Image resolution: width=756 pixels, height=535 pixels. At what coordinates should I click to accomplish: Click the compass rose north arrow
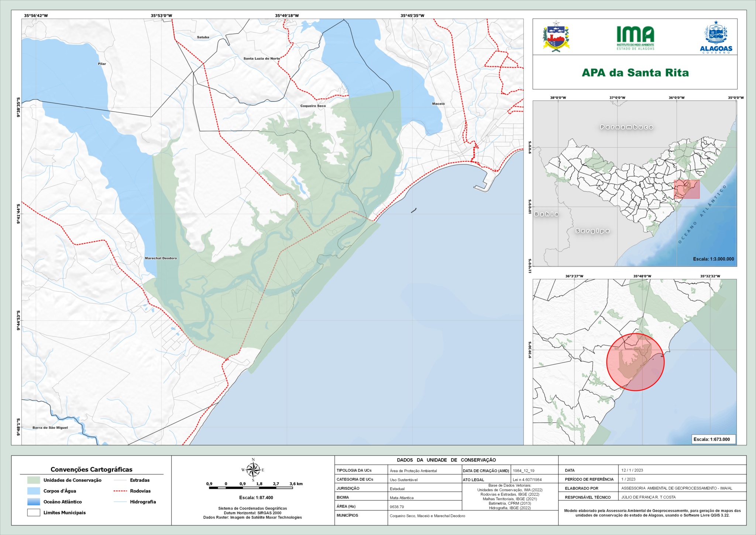coord(253,470)
